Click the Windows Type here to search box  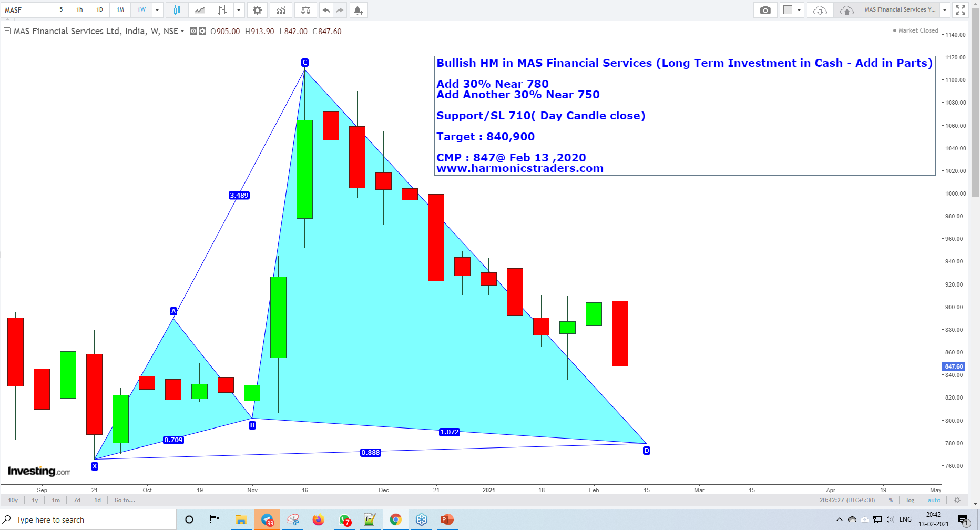click(88, 519)
